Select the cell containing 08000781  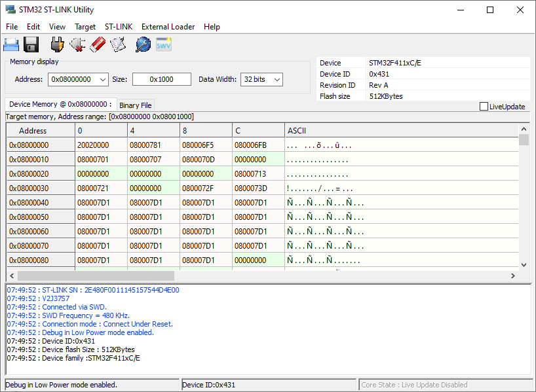pos(153,145)
